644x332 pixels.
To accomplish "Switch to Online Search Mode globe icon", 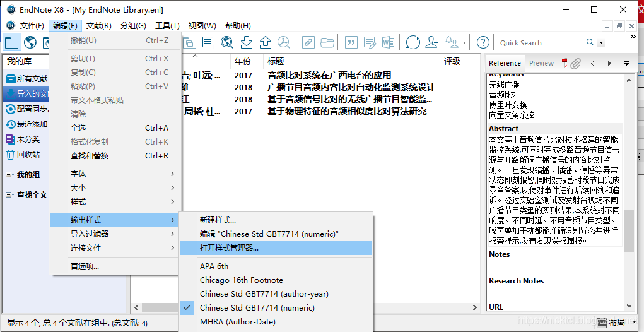I will point(30,42).
